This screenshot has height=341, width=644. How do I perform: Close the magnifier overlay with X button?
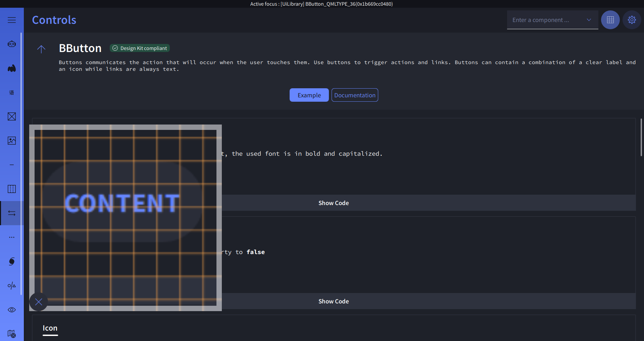39,302
